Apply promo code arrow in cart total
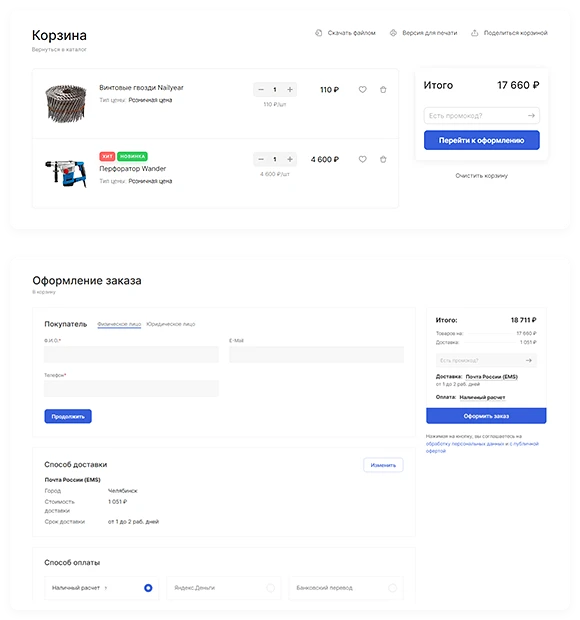Image resolution: width=580 pixels, height=620 pixels. click(x=531, y=115)
